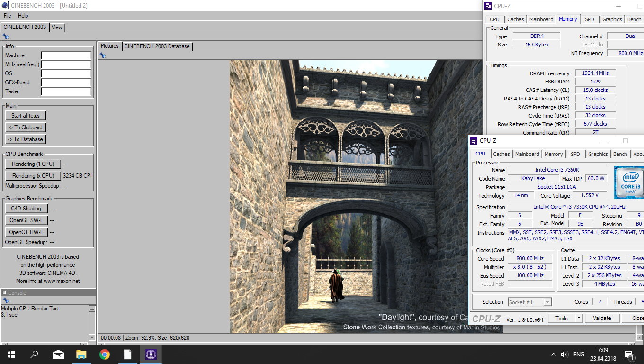Click the front CPU-Z window's title icon
Screen dimensions: 644x364
(474, 141)
